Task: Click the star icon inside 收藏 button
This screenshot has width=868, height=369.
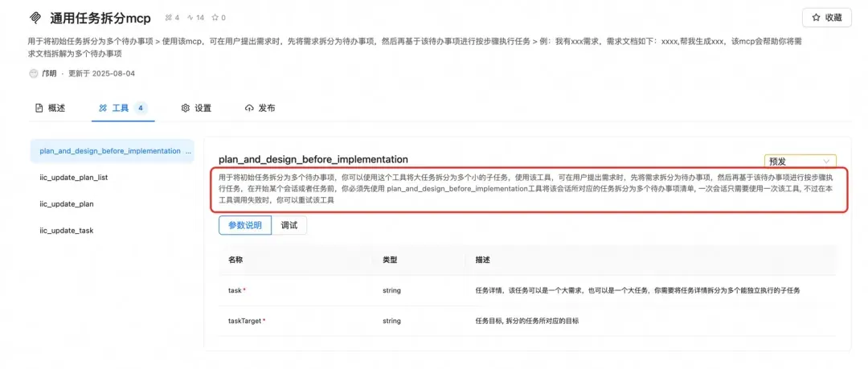Action: point(816,18)
